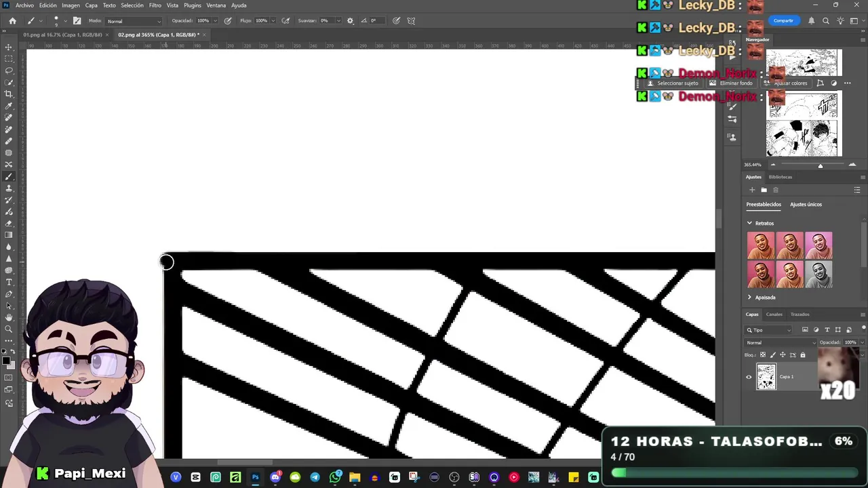Image resolution: width=868 pixels, height=488 pixels.
Task: Toggle pressure control for brush size
Action: point(396,20)
